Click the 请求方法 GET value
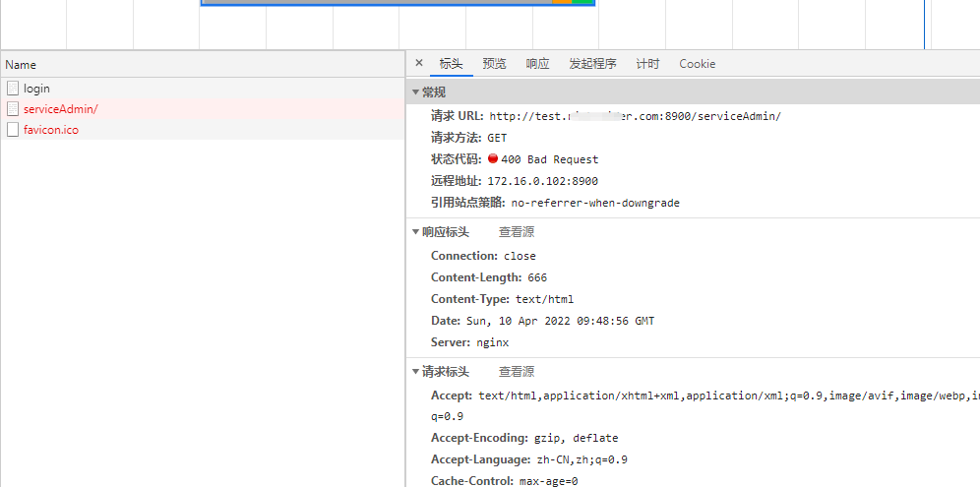The width and height of the screenshot is (980, 487). click(498, 138)
